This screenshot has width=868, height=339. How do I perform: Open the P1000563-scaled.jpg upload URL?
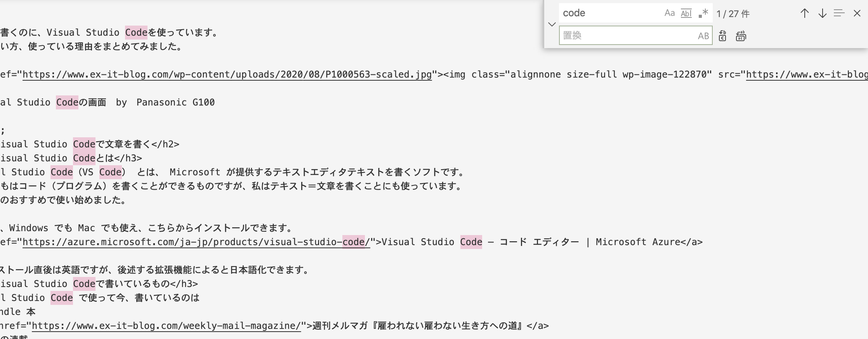(227, 74)
